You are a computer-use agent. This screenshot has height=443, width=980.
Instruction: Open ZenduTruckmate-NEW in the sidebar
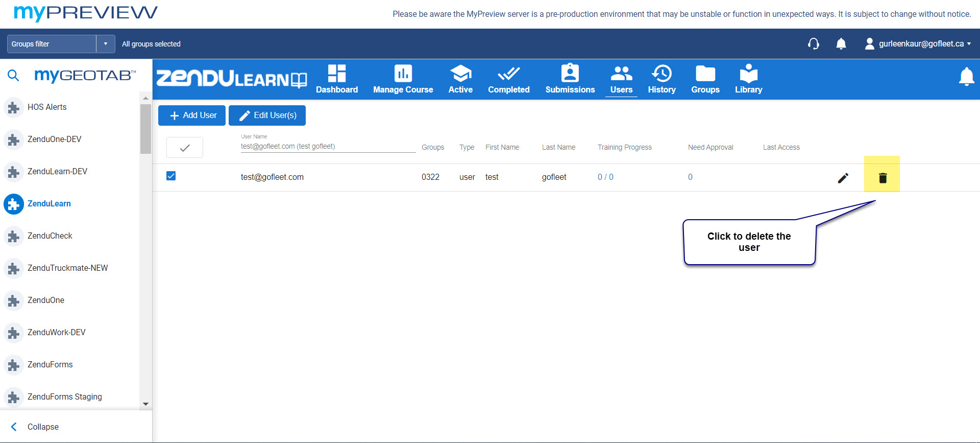click(67, 268)
